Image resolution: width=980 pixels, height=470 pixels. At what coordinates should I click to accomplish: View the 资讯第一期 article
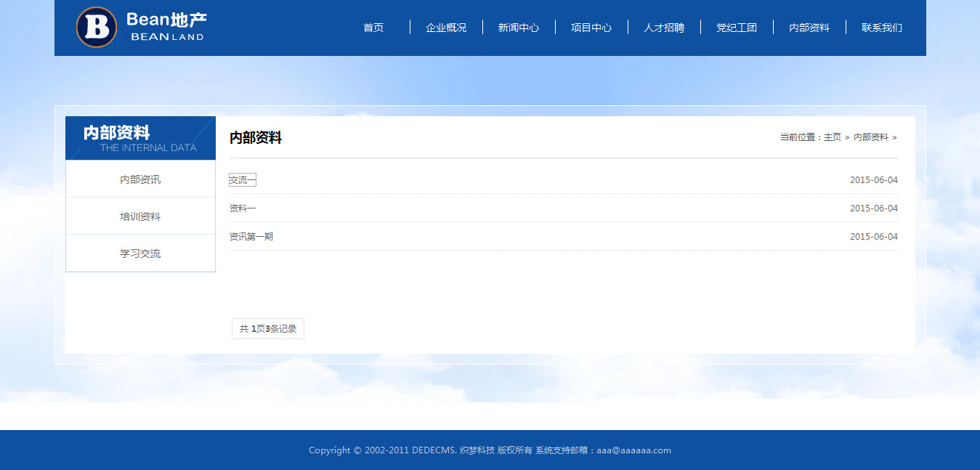[x=251, y=237]
